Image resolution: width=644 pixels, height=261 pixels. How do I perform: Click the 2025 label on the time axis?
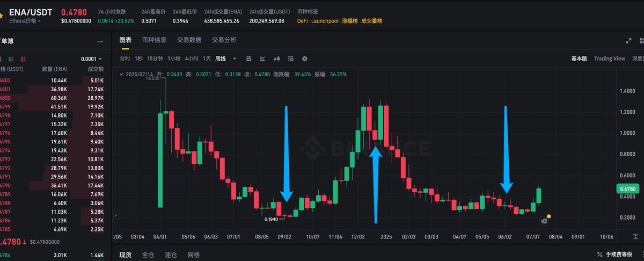pos(386,236)
